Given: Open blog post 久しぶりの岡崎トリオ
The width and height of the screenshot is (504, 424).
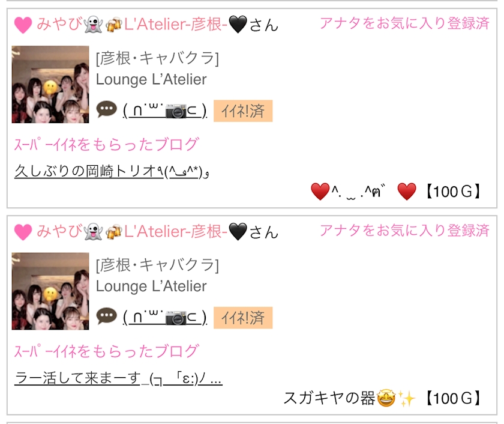Looking at the screenshot, I should (112, 171).
